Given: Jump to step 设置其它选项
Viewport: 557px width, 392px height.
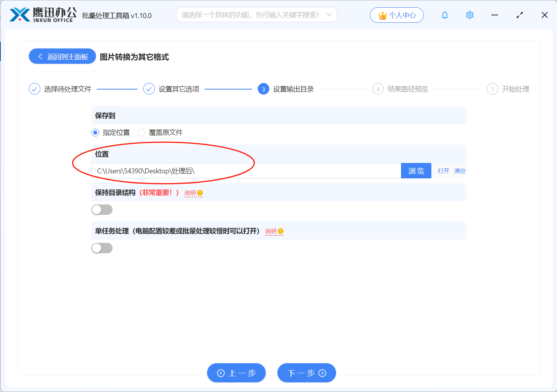Looking at the screenshot, I should (149, 89).
